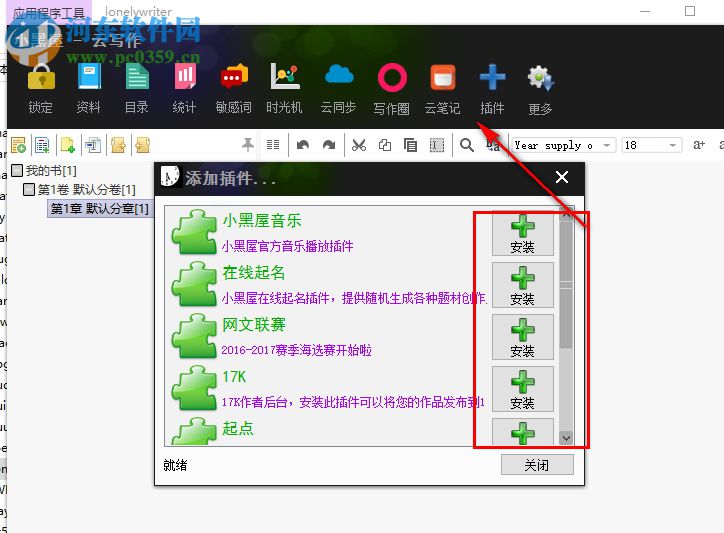Select the 网文联赛 plugin title

tap(253, 325)
